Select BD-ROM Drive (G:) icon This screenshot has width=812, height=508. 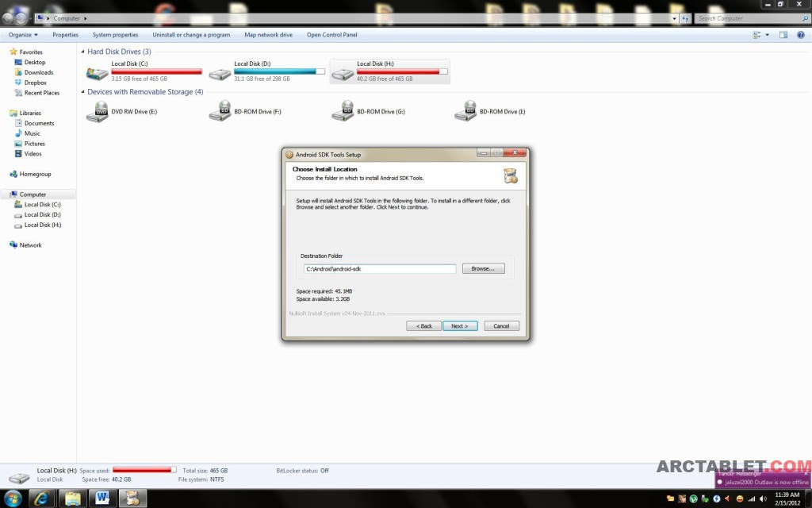click(343, 111)
